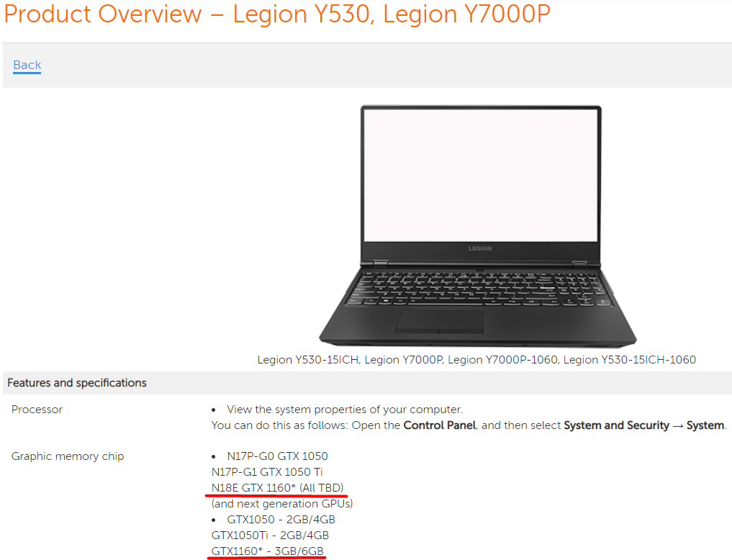
Task: Click the Processor row label
Action: click(x=37, y=410)
